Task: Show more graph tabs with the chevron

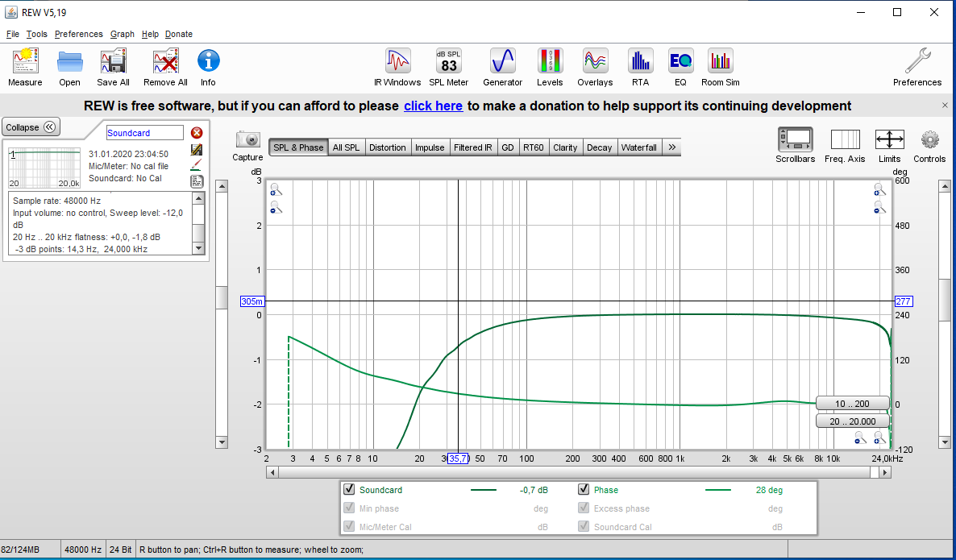Action: (x=672, y=147)
